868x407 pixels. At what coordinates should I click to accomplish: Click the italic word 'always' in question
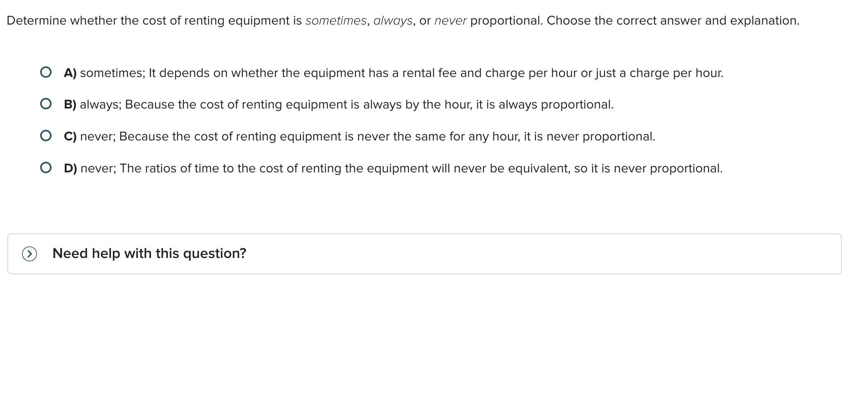click(393, 21)
